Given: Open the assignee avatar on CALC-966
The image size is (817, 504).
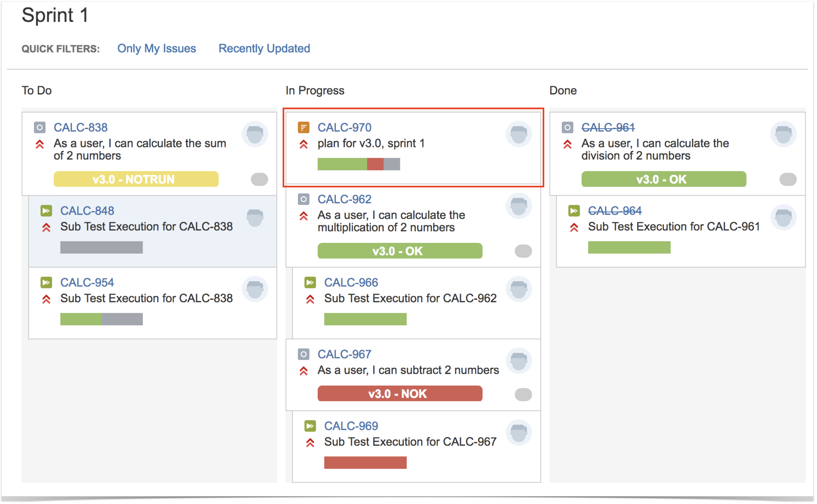Looking at the screenshot, I should click(x=519, y=289).
